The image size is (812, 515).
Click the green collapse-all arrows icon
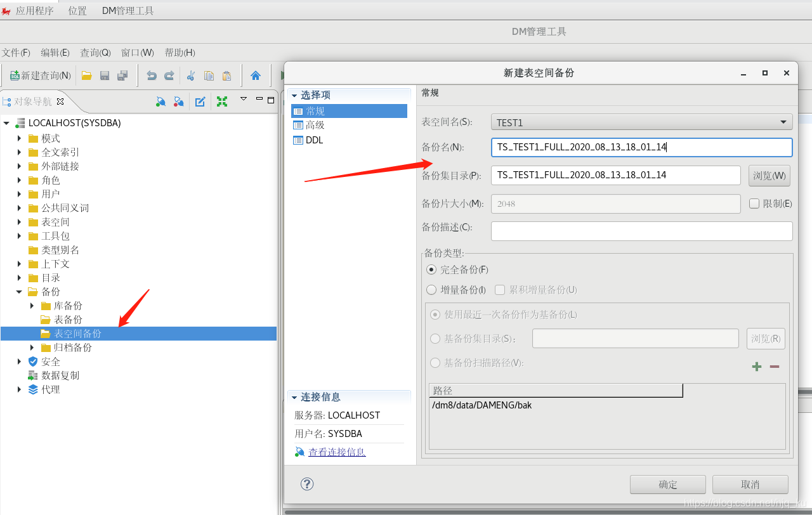tap(222, 101)
